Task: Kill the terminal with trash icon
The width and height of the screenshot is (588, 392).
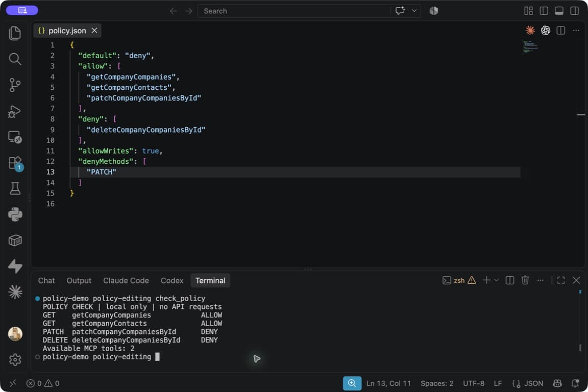Action: 525,280
